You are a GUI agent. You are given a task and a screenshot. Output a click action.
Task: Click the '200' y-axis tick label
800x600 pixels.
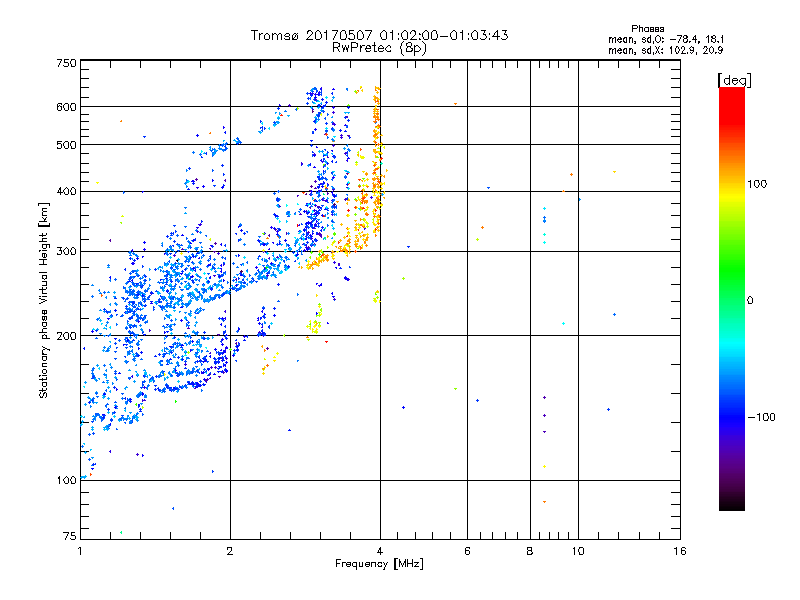66,336
